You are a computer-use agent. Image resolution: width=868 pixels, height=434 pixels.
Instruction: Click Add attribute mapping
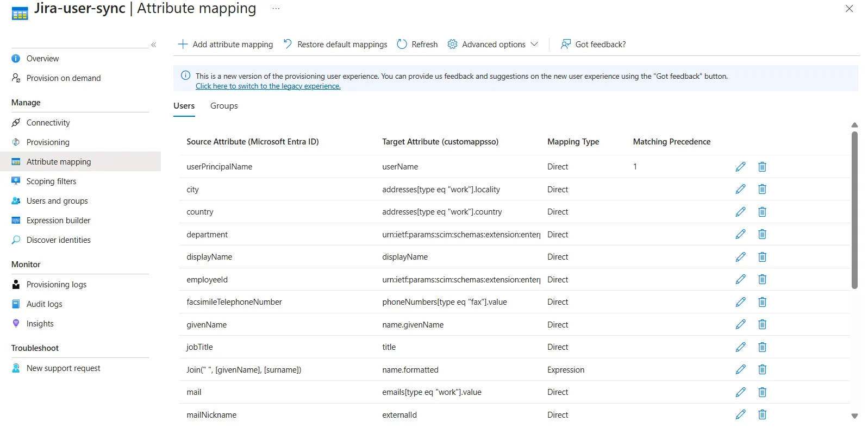tap(226, 45)
